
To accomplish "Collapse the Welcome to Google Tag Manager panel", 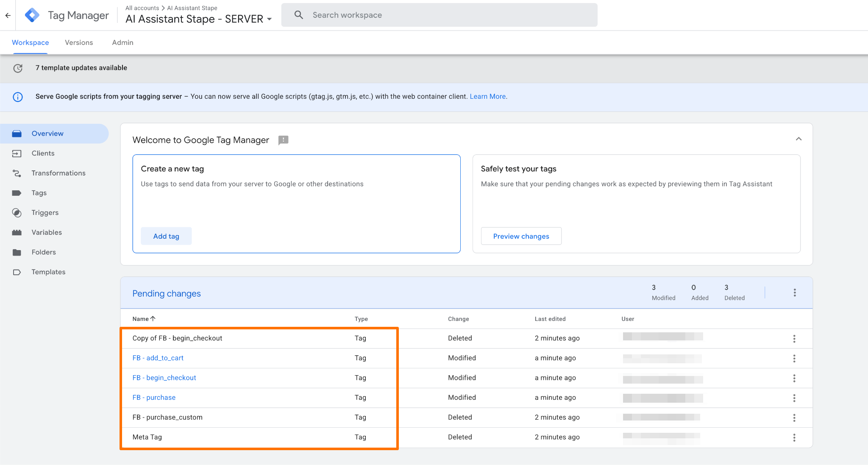I will point(798,139).
